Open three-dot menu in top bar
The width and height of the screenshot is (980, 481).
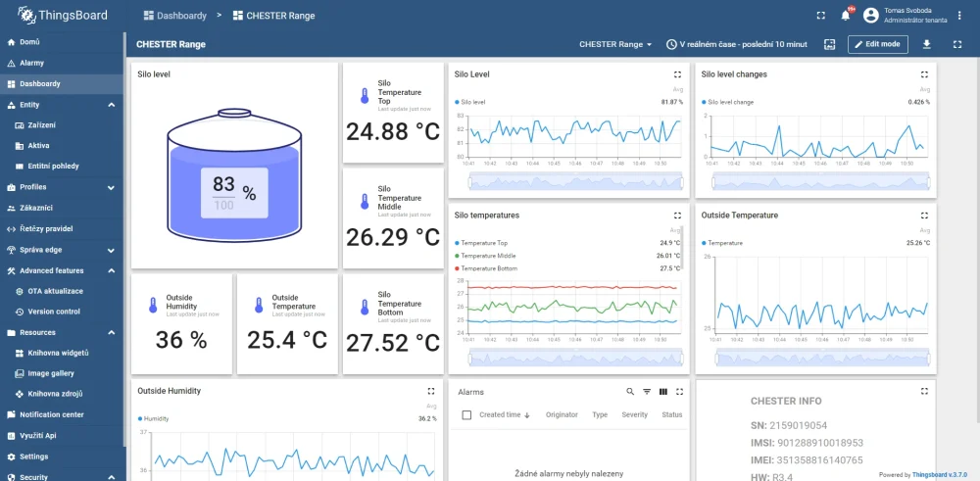click(960, 16)
